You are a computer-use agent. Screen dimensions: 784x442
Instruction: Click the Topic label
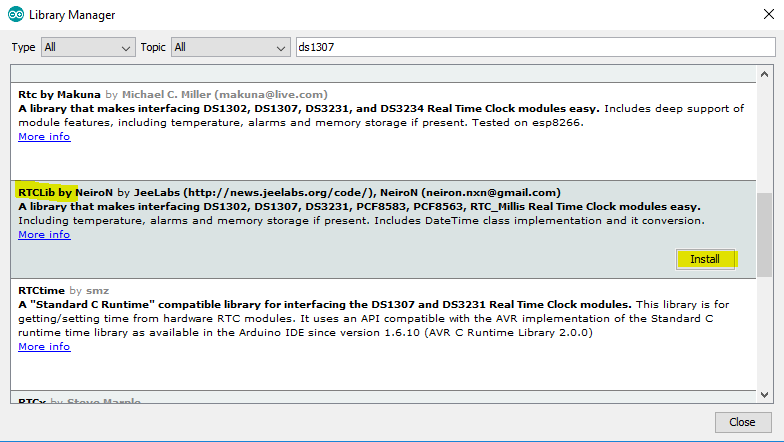coord(153,48)
